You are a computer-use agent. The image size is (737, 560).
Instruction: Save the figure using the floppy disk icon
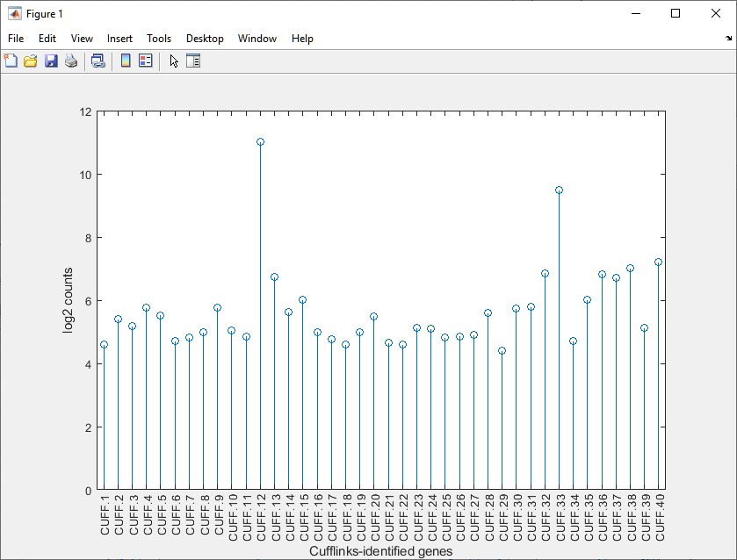[x=51, y=61]
